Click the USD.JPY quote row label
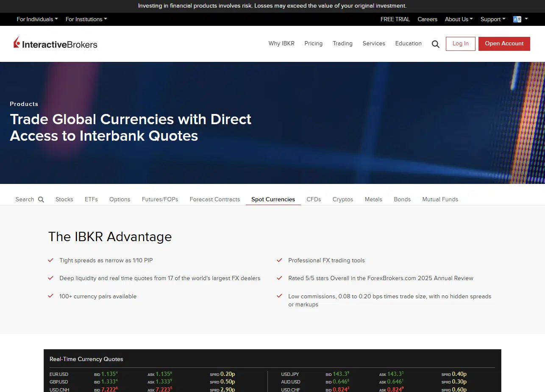 tap(290, 374)
